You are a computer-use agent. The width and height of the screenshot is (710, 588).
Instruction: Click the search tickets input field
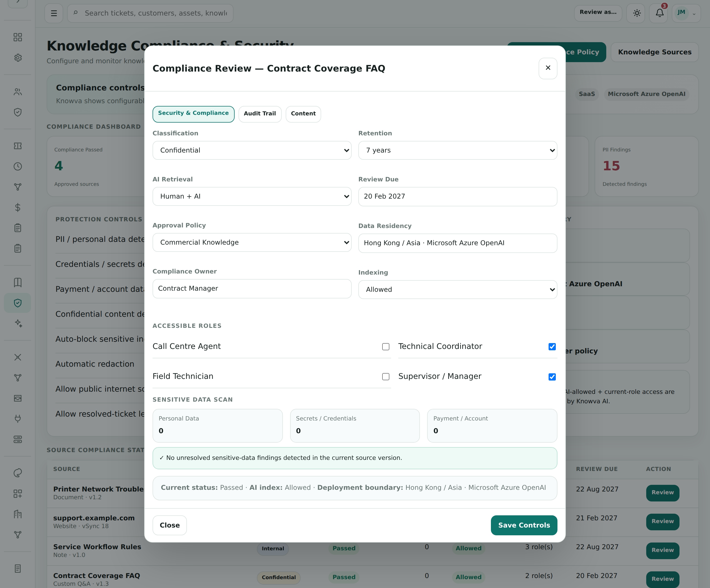[150, 13]
